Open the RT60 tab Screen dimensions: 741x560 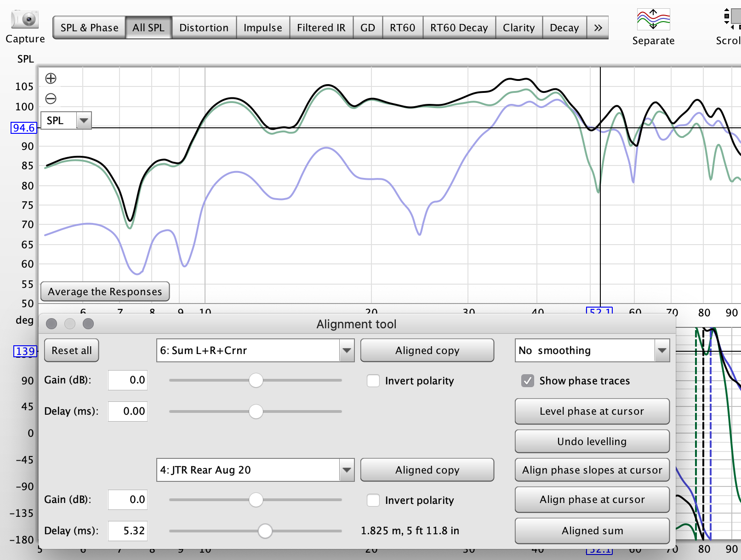pos(403,28)
